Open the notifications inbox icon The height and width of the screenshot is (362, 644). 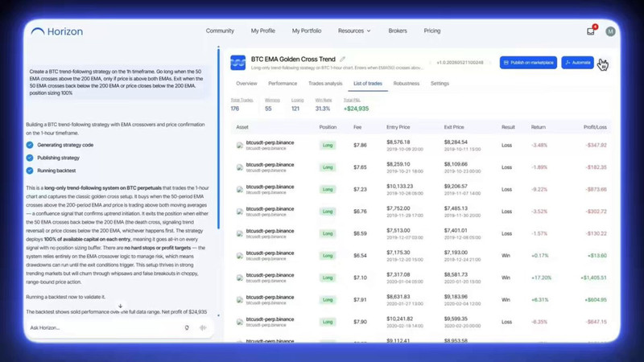coord(591,31)
